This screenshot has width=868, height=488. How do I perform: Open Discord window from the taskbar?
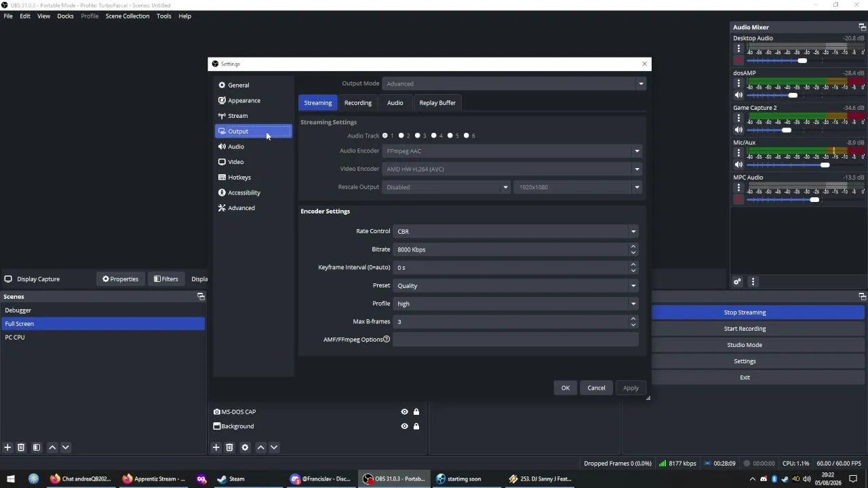coord(321,479)
